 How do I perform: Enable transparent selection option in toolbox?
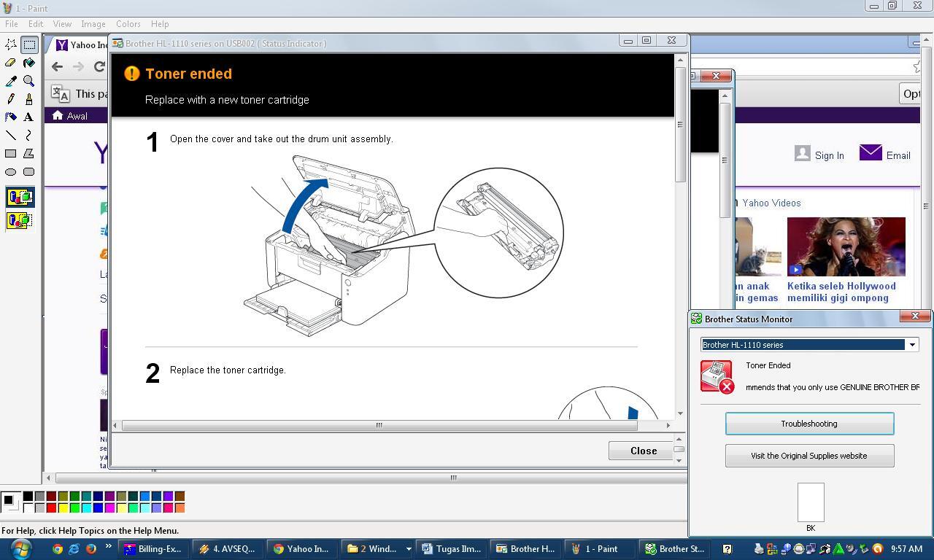tap(20, 220)
